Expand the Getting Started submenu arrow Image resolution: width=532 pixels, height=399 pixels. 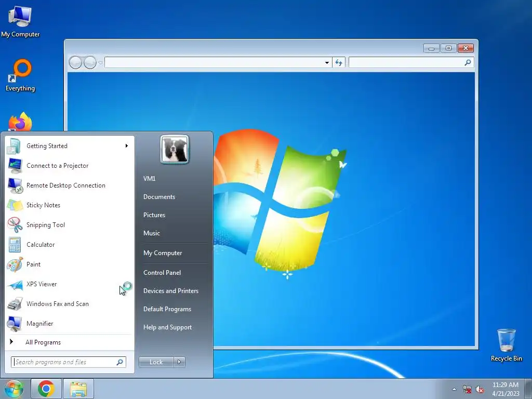(127, 146)
